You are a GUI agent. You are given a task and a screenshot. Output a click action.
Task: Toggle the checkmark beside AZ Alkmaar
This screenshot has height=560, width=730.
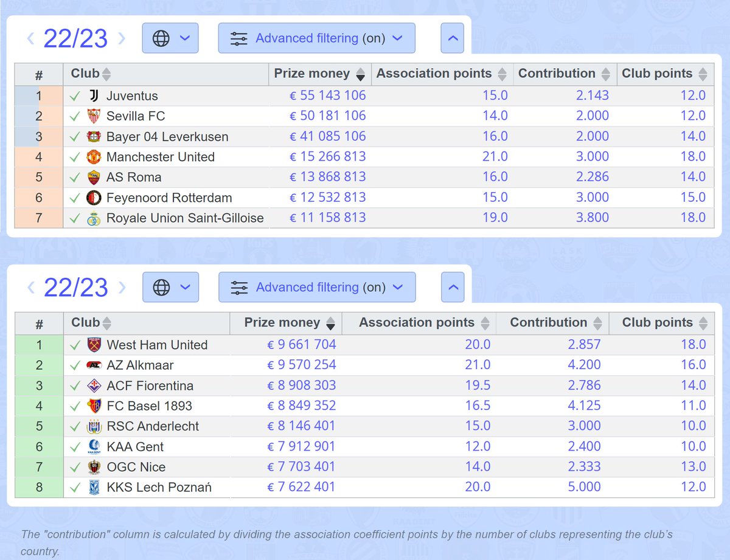[x=75, y=365]
